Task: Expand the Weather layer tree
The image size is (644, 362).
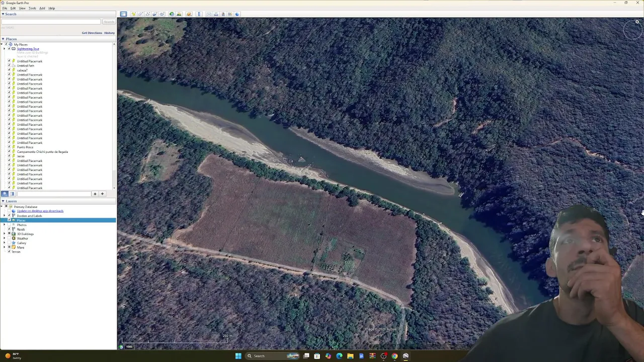Action: (5, 238)
